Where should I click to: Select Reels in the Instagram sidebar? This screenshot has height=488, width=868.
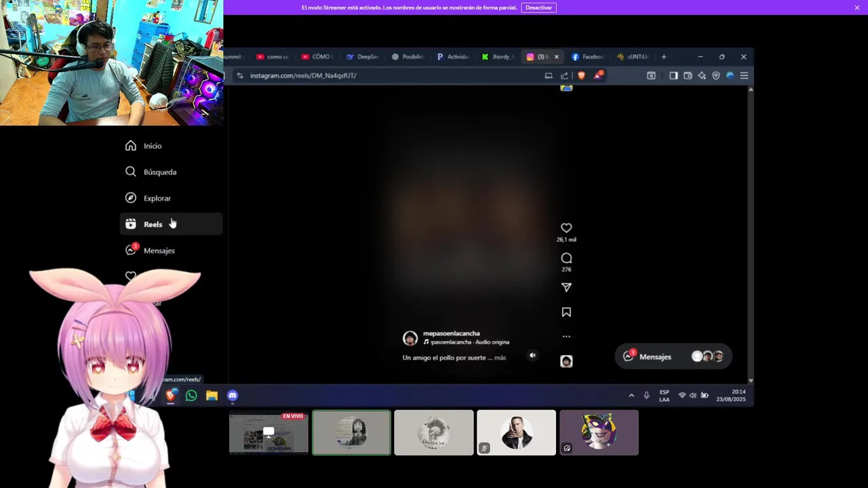click(171, 224)
